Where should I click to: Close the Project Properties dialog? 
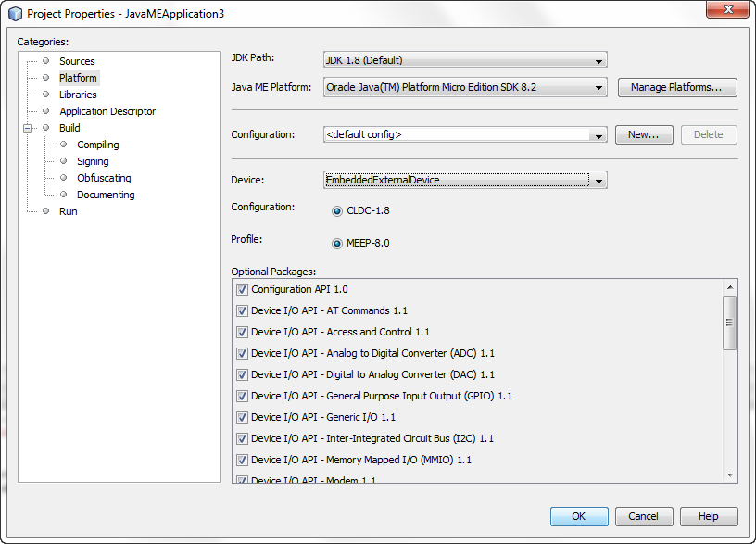728,9
